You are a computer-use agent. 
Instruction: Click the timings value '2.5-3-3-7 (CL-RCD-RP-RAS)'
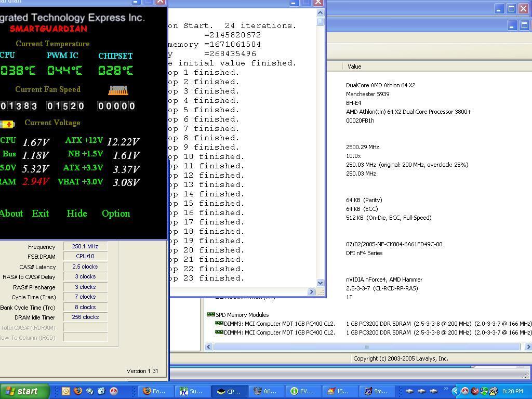click(x=382, y=288)
